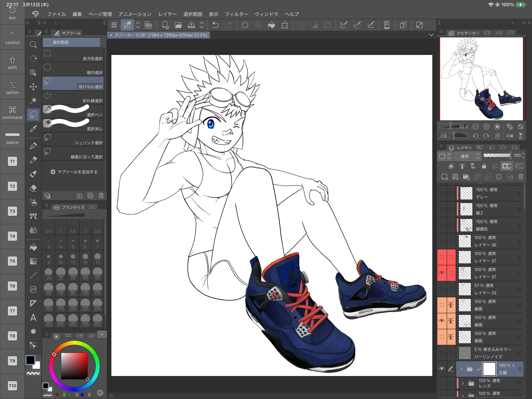
Task: Show the 線 2 layer
Action: 442,209
